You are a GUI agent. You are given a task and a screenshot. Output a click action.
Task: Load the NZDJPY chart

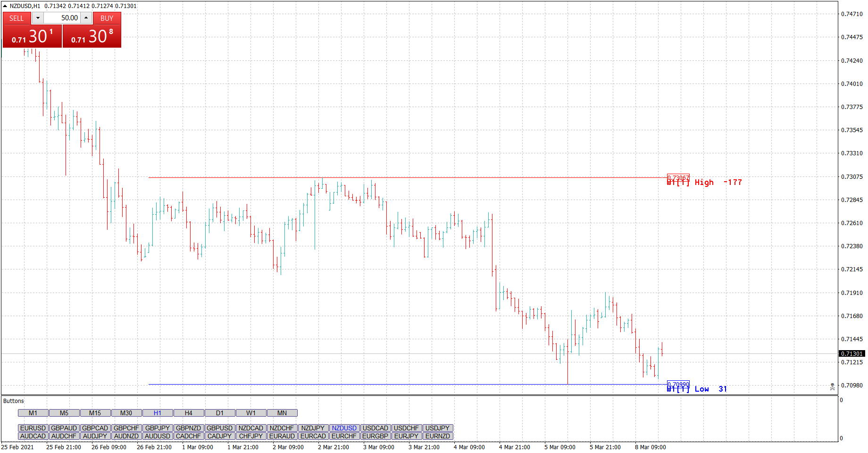point(313,428)
